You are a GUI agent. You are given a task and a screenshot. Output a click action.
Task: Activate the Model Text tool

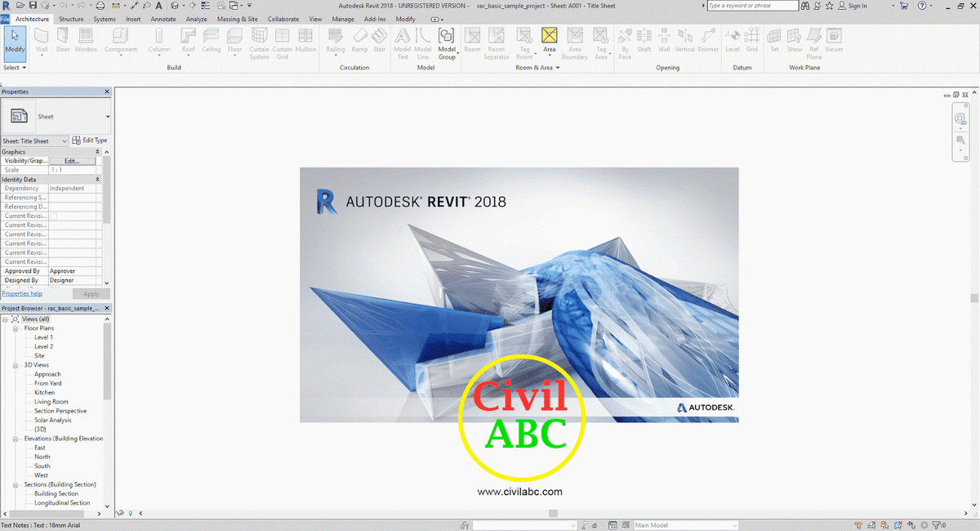tap(402, 41)
